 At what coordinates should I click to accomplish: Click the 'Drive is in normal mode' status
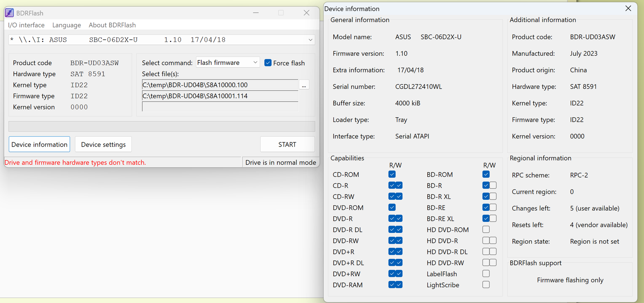click(280, 162)
